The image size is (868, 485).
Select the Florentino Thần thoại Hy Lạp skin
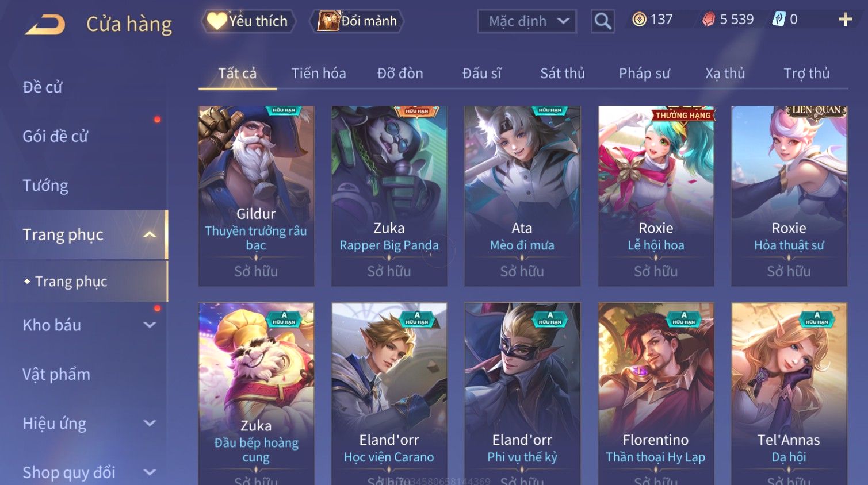pyautogui.click(x=656, y=394)
